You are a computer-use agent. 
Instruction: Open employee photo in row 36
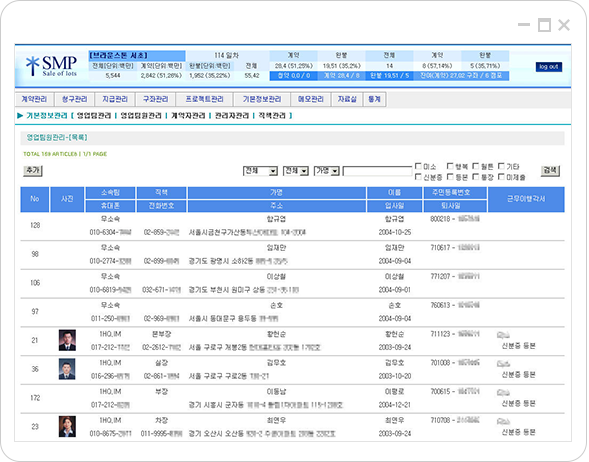(x=67, y=369)
